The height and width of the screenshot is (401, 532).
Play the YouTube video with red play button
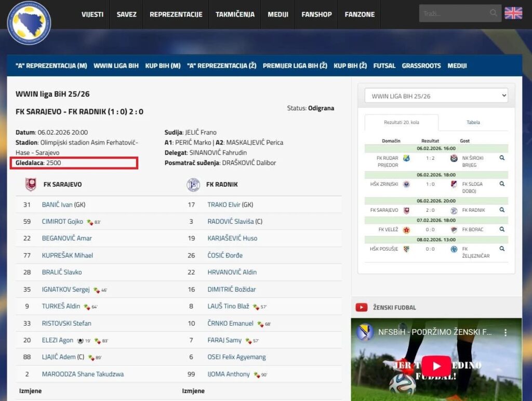click(x=436, y=366)
